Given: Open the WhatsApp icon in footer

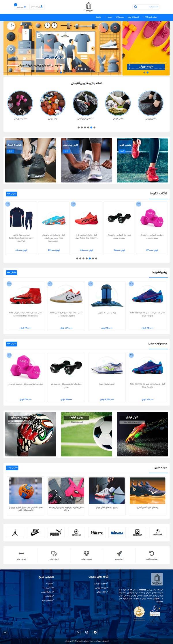Looking at the screenshot, I should (78, 632).
